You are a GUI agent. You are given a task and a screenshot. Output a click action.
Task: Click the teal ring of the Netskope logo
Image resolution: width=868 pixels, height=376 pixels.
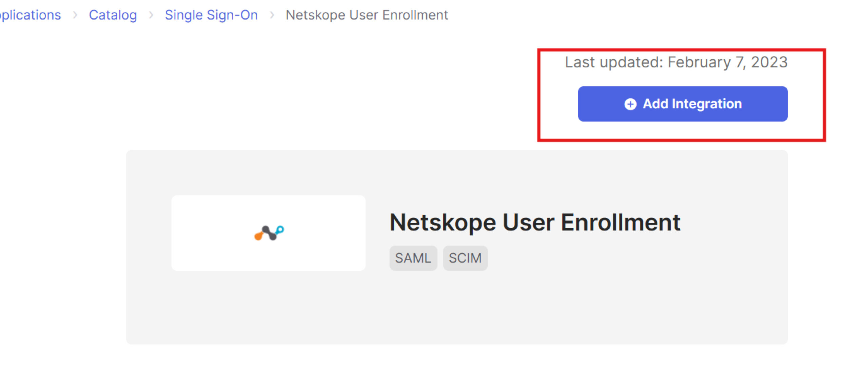pos(280,230)
